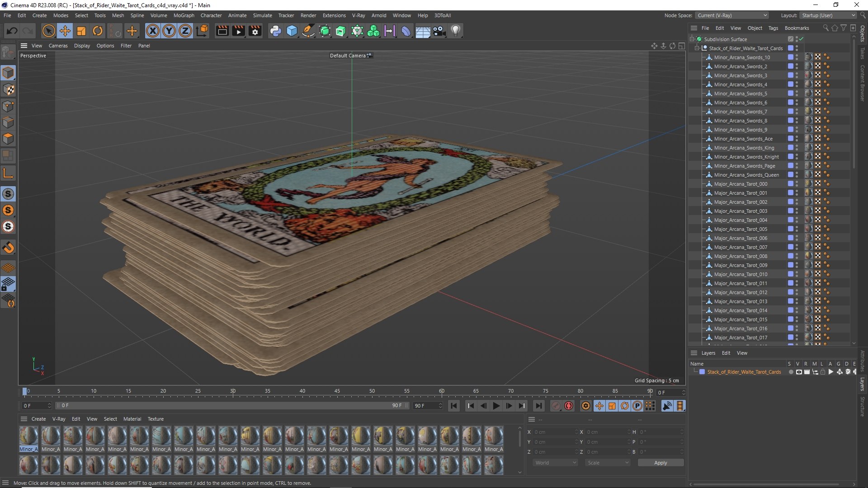Click the Undo arrow icon
Screen dimensions: 868x488
tap(12, 31)
